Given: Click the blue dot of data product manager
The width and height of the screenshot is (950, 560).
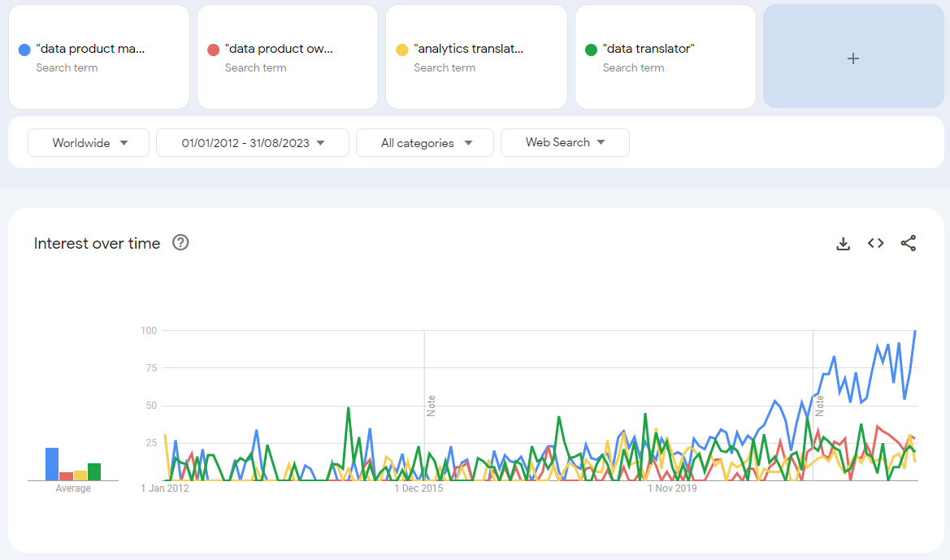Looking at the screenshot, I should 25,50.
